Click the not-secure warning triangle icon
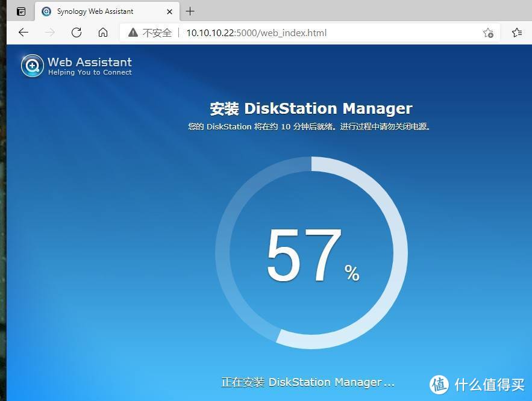The width and height of the screenshot is (532, 401). (x=133, y=33)
